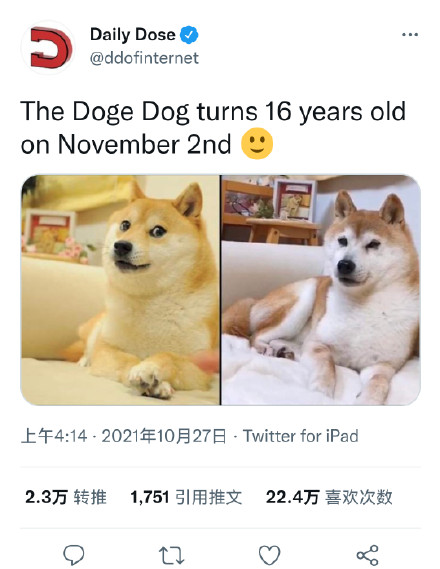Click the smiley emoji in tweet text
The image size is (440, 569).
coord(257,144)
